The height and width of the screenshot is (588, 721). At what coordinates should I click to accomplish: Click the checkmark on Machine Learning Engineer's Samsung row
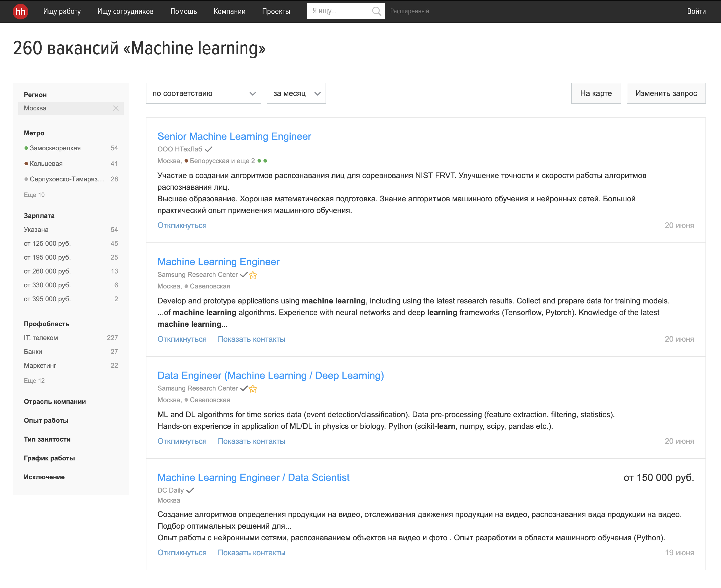click(244, 274)
